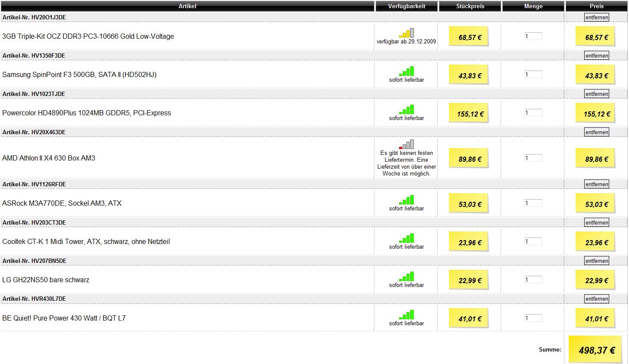Remove article HV20X463DE with entfernen button
Image resolution: width=629 pixels, height=364 pixels.
(597, 132)
